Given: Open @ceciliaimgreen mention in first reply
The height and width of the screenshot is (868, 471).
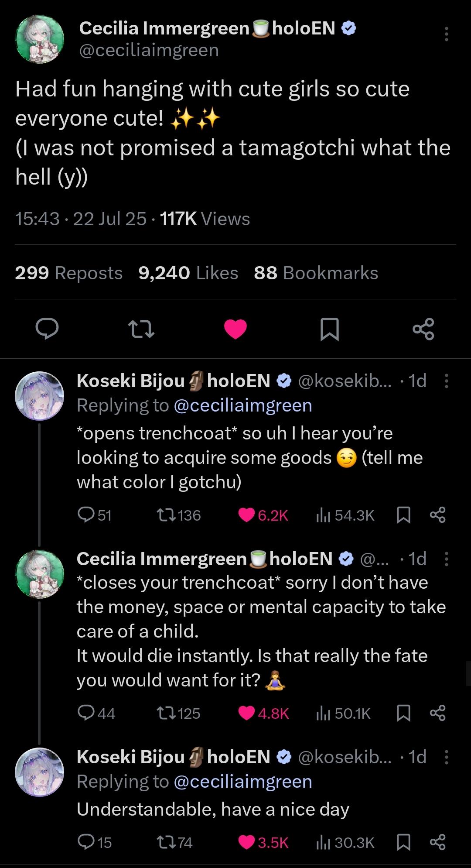Looking at the screenshot, I should coord(243,405).
